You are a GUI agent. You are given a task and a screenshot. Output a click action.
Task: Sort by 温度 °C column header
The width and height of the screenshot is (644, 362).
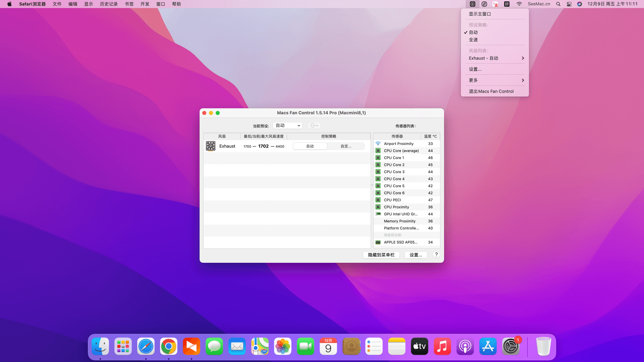(x=430, y=136)
